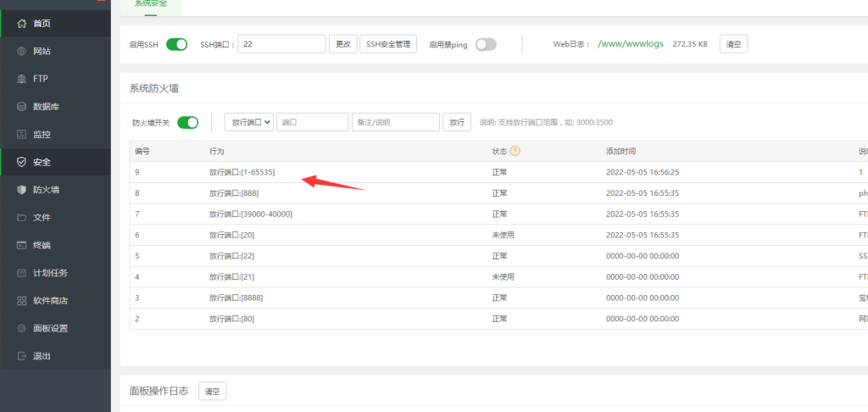Click the 272.35 KB log size
868x412 pixels.
tap(690, 44)
